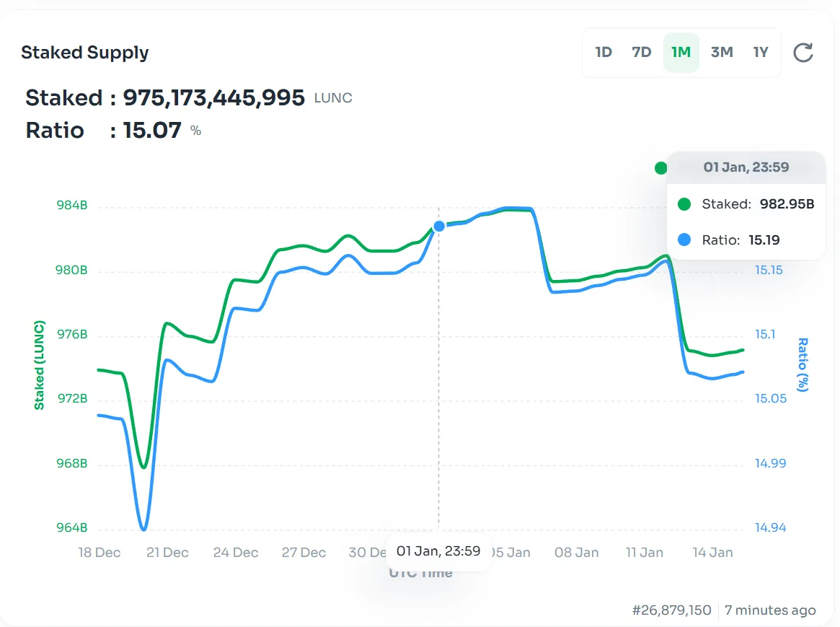The height and width of the screenshot is (627, 840).
Task: Switch to the 1D time range
Action: click(x=604, y=53)
